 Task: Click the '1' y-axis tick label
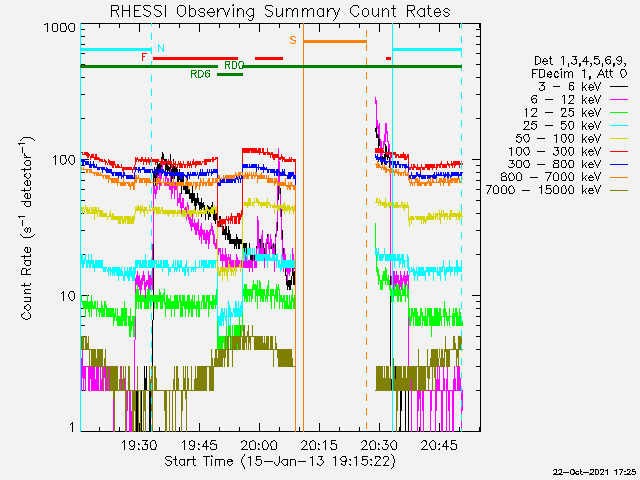coord(72,427)
